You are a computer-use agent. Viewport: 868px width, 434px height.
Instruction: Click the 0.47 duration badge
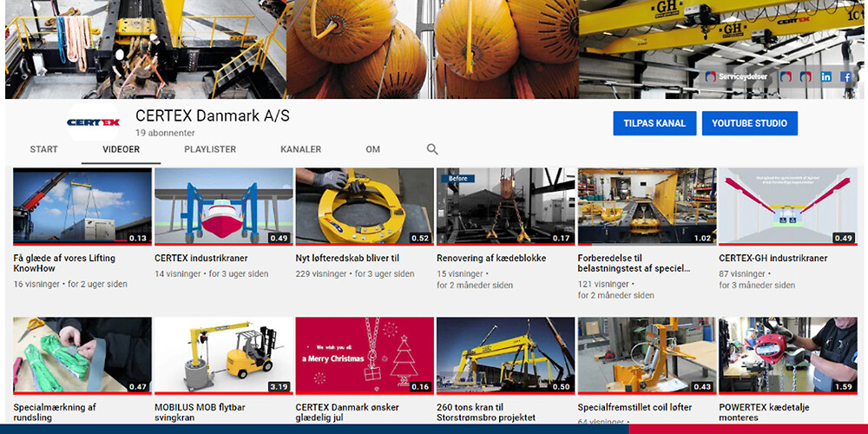(x=138, y=387)
